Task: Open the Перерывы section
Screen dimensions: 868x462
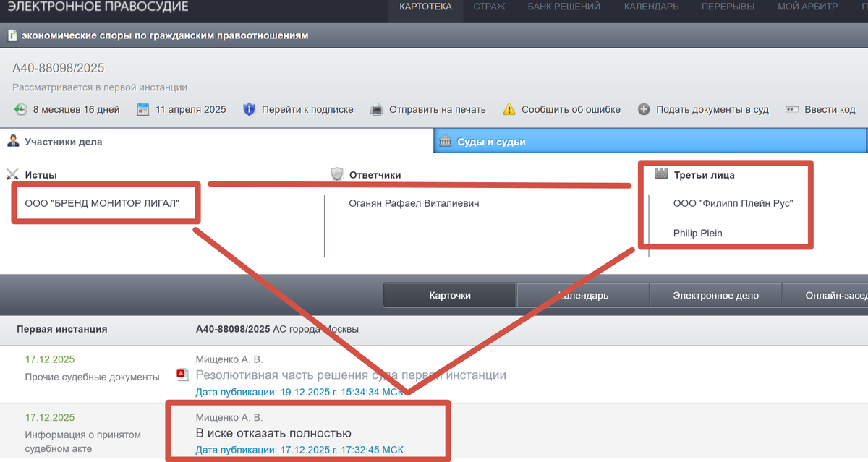Action: click(x=728, y=7)
